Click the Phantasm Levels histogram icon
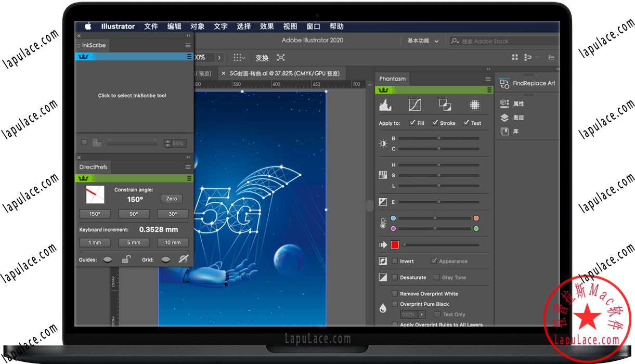 [385, 105]
